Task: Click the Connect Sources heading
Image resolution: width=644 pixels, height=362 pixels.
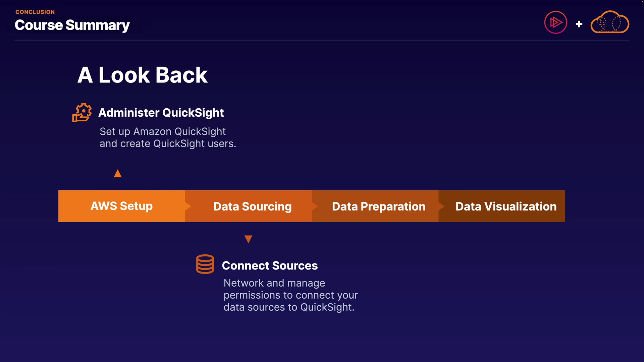Action: coord(270,265)
